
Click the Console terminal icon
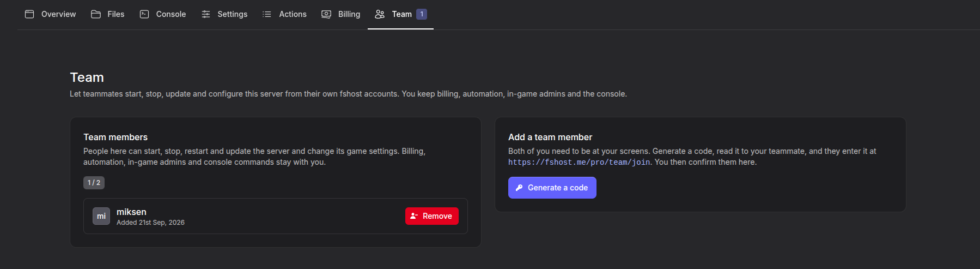click(144, 14)
